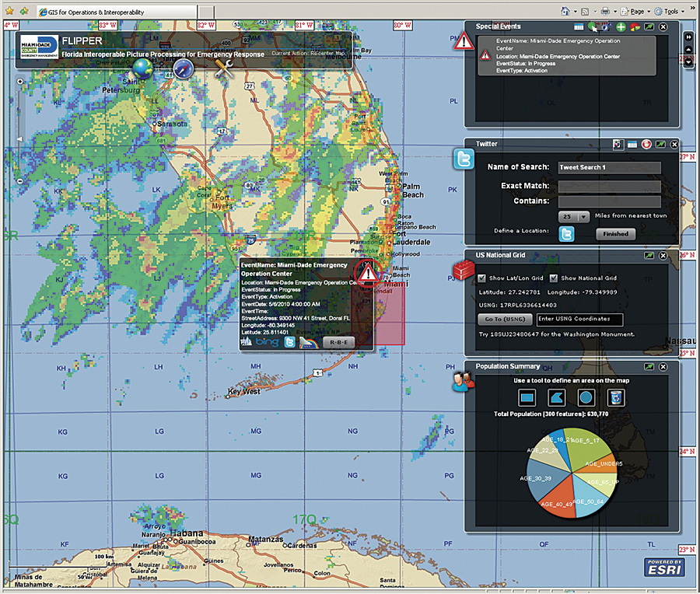Viewport: 700px width, 594px height.
Task: Click the browser favorites star icon
Action: click(9, 11)
